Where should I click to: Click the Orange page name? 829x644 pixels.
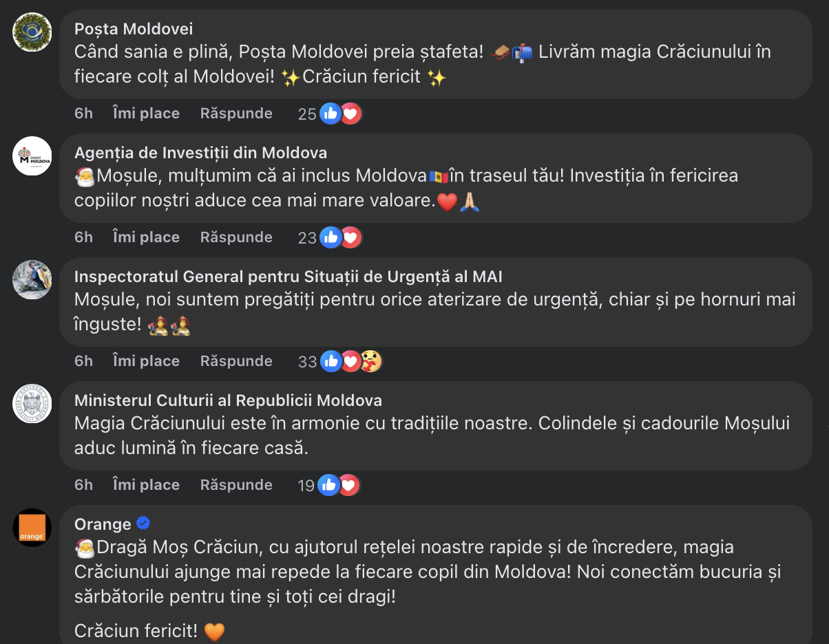tap(103, 524)
